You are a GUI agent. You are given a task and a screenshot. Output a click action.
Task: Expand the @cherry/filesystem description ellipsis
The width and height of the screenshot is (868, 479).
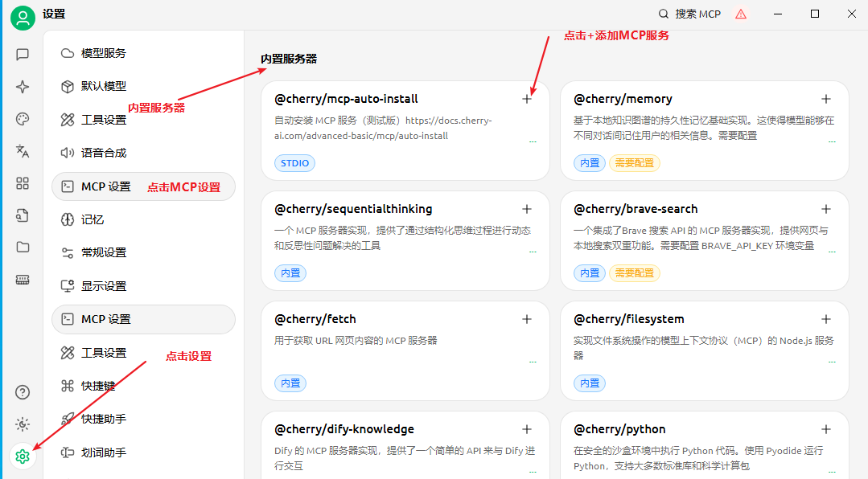click(x=831, y=362)
